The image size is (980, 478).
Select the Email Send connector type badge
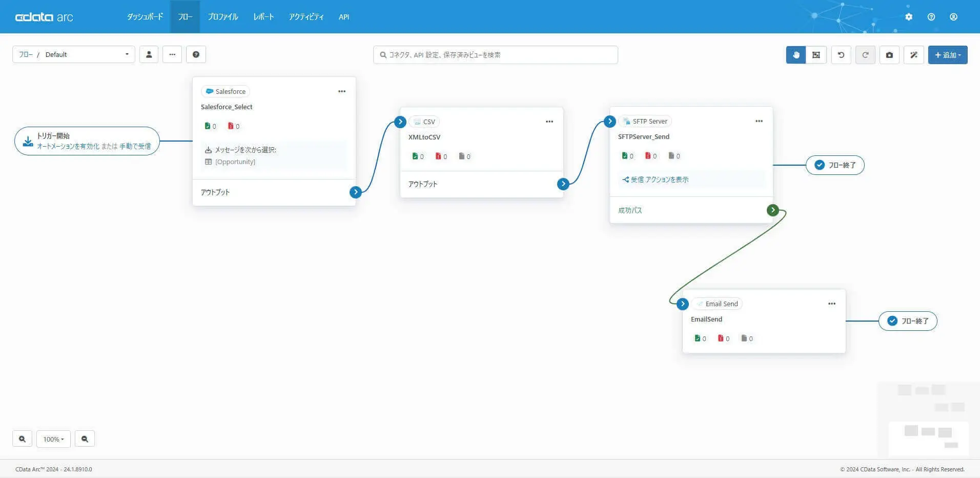tap(717, 304)
